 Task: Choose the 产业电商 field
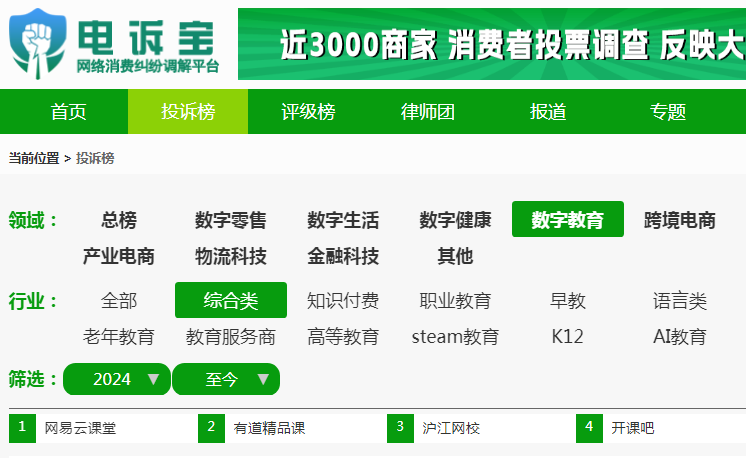118,256
